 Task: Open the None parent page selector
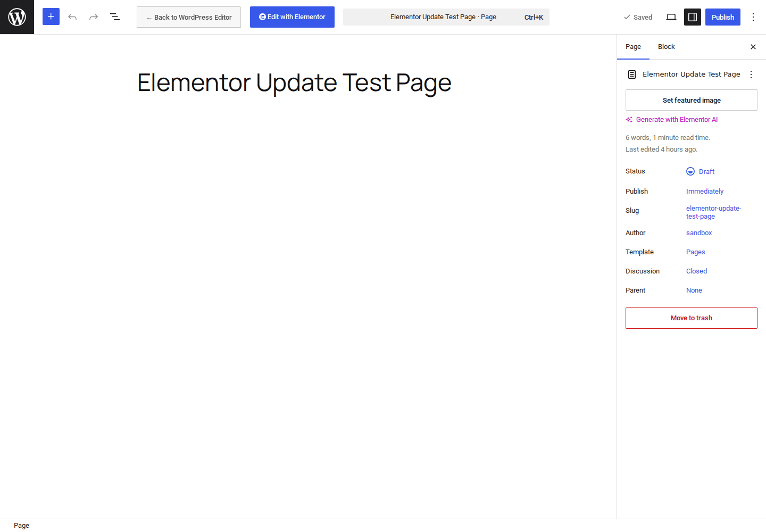coord(694,290)
